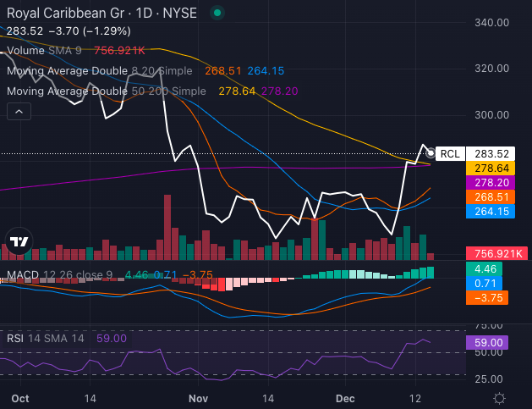Click the Oct date on time axis
This screenshot has width=532, height=409.
coord(20,399)
